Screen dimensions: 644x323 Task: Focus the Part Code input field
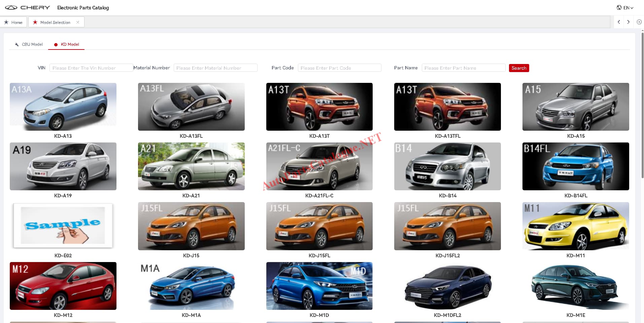339,68
